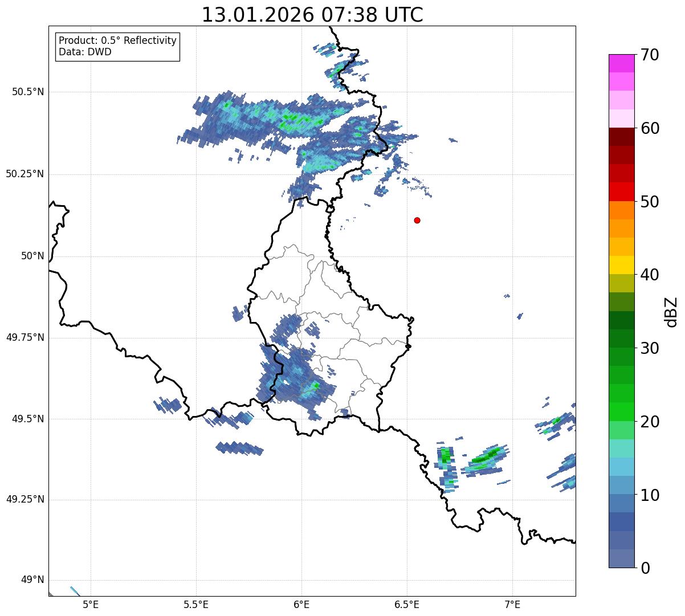Click the magenta top swatch of colorbar
Viewport: 685px width, 616px height.
click(x=621, y=63)
